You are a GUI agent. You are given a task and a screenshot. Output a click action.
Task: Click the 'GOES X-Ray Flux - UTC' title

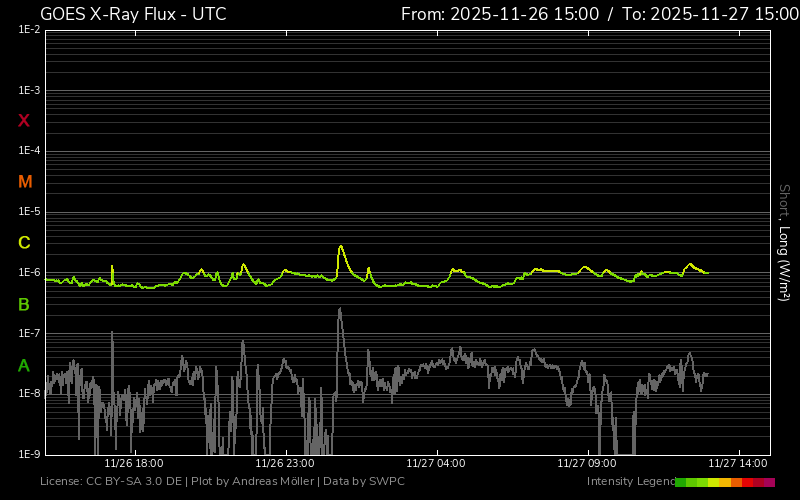coord(133,14)
